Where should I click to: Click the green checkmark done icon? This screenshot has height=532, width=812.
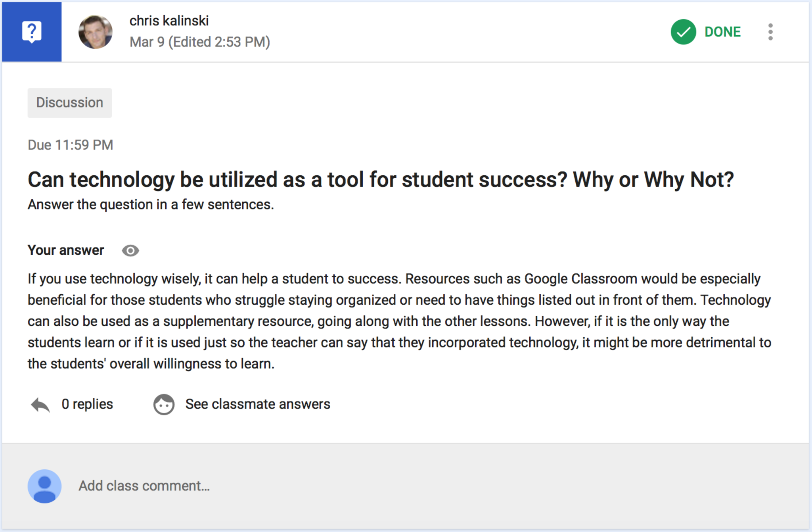point(683,32)
